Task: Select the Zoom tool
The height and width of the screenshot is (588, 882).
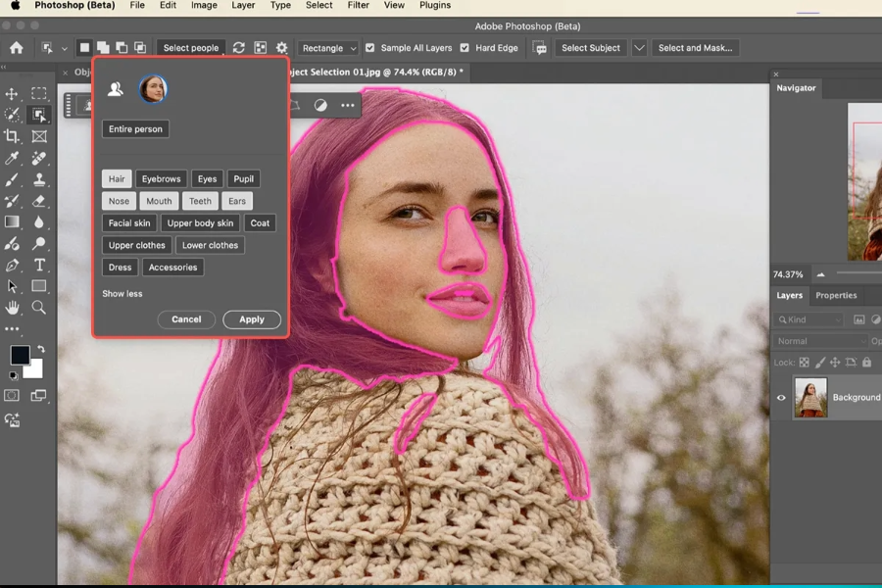Action: click(39, 307)
